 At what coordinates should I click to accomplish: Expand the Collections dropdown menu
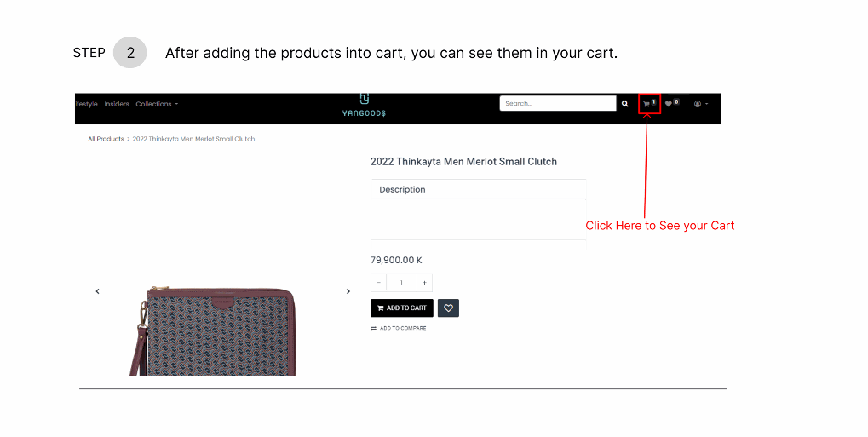pos(157,104)
